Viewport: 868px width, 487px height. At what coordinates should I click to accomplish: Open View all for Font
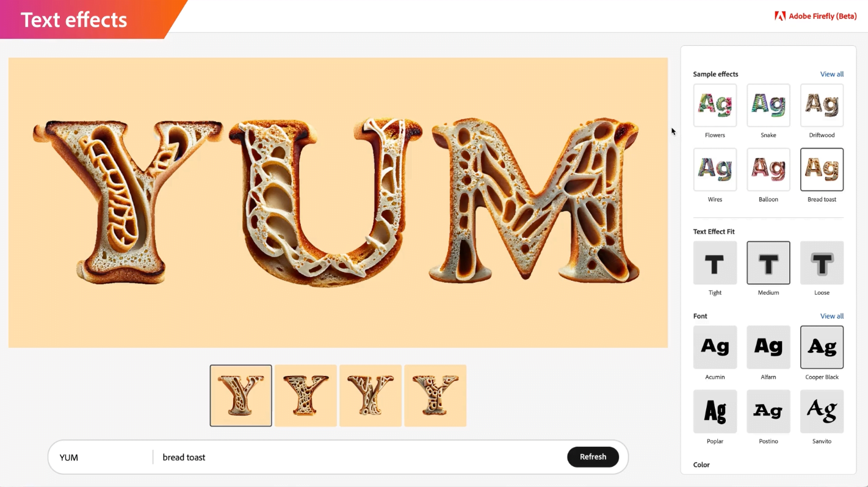coord(831,316)
